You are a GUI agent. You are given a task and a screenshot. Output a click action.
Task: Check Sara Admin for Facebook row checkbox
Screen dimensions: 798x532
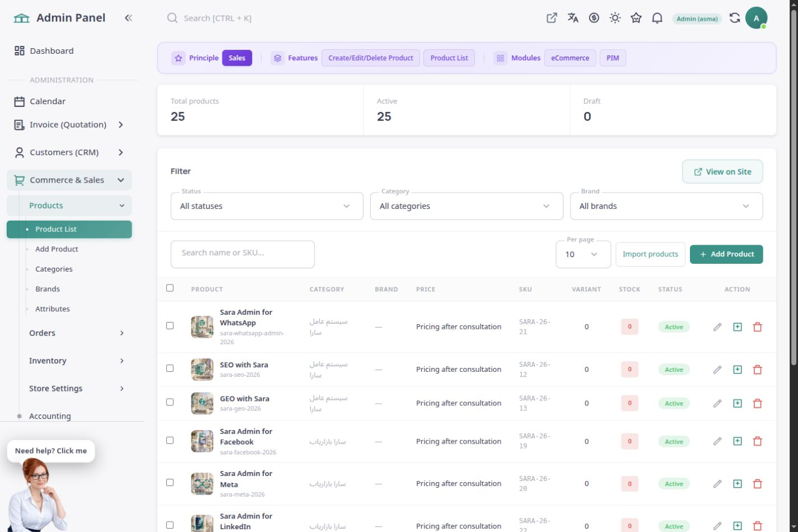click(x=170, y=440)
